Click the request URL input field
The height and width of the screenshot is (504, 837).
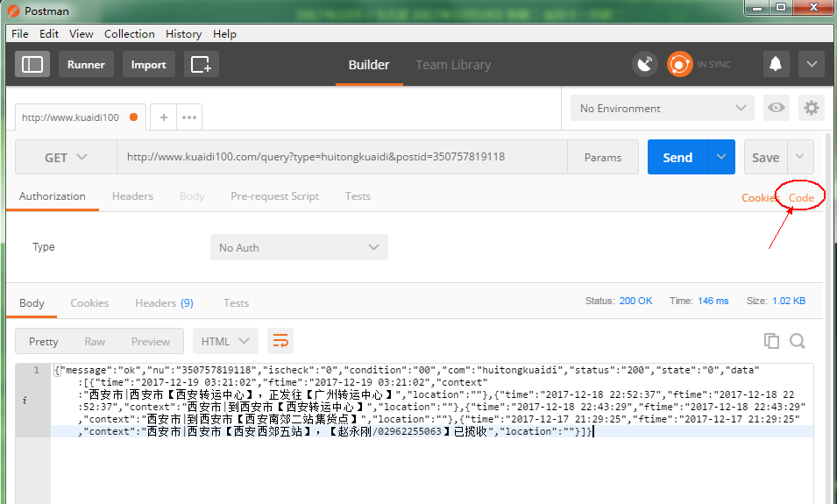click(342, 157)
